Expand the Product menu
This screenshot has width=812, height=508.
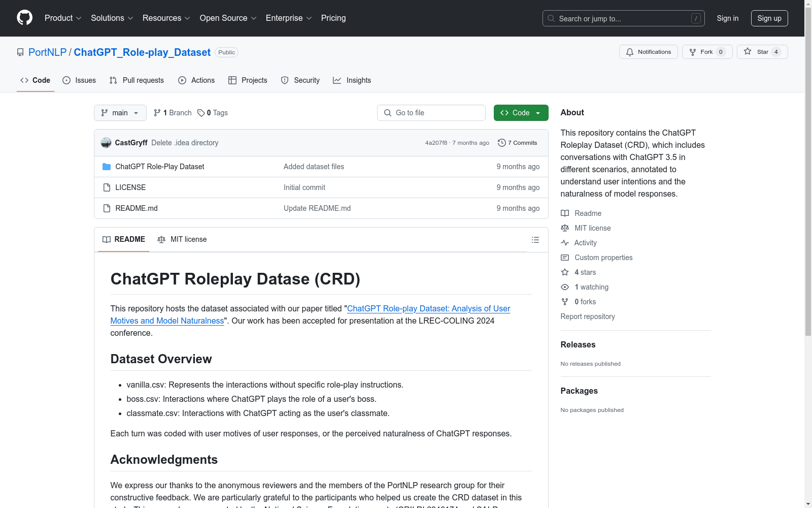pos(63,18)
